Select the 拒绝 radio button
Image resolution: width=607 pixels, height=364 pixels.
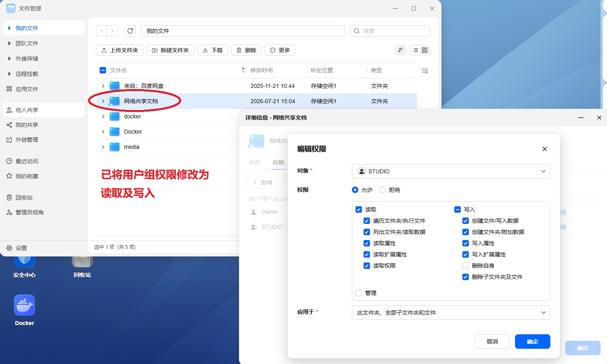(x=382, y=190)
